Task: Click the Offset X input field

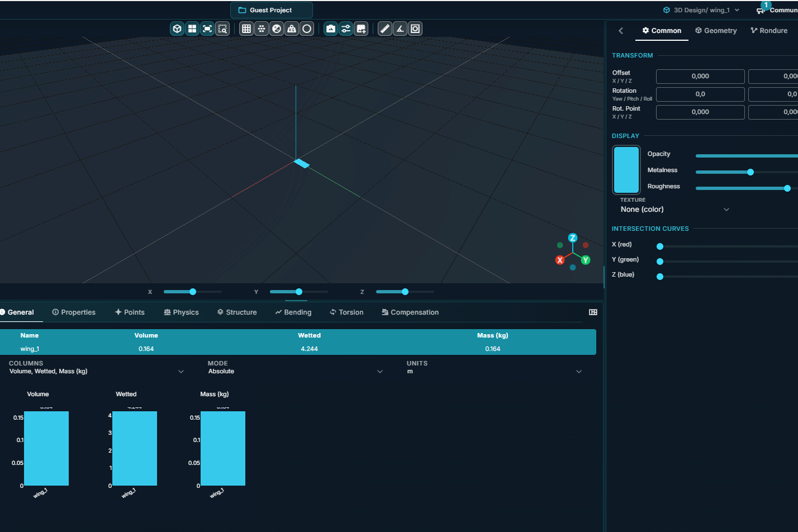Action: pyautogui.click(x=700, y=77)
